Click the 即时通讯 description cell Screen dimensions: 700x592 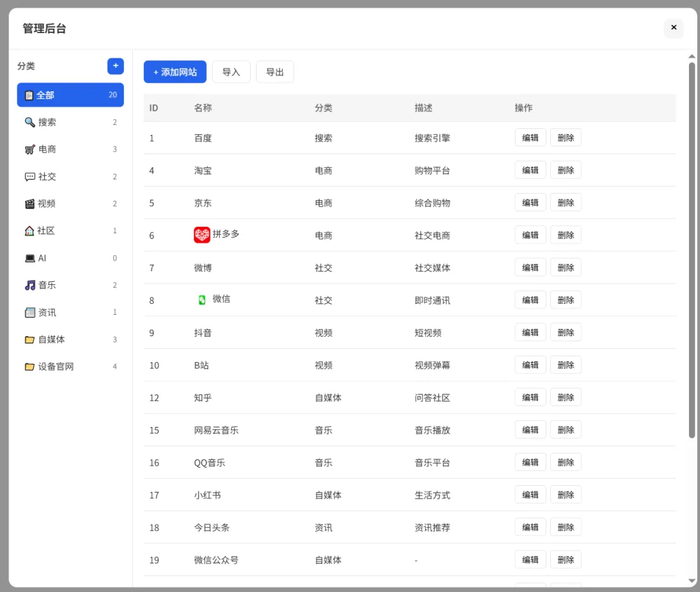point(432,301)
